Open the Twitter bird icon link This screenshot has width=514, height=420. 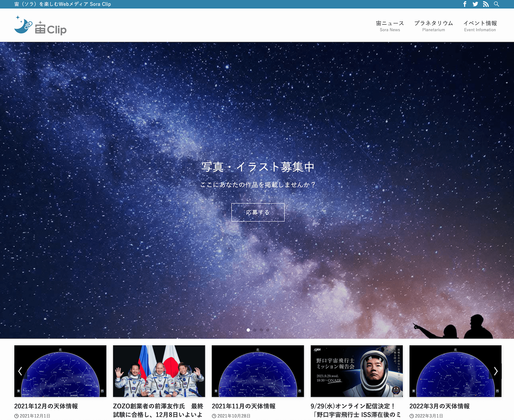point(475,4)
